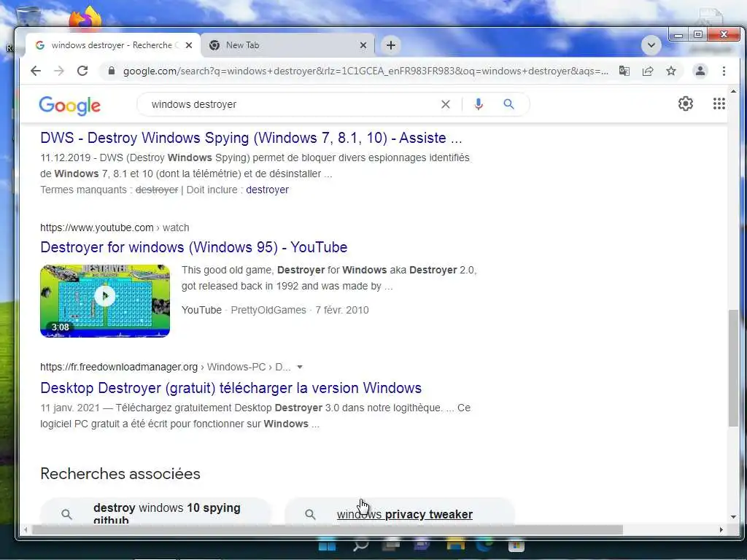Screen dimensions: 747x560
Task: Close the New Tab tab
Action: tap(363, 45)
